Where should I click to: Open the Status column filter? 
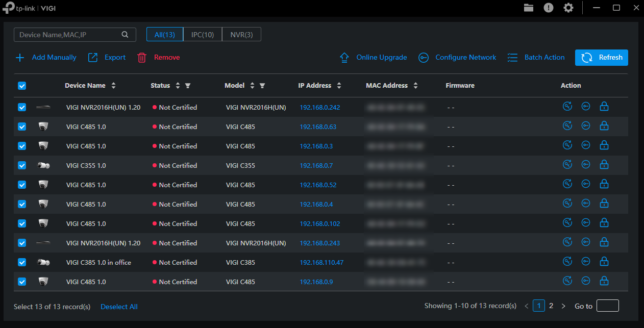click(188, 85)
